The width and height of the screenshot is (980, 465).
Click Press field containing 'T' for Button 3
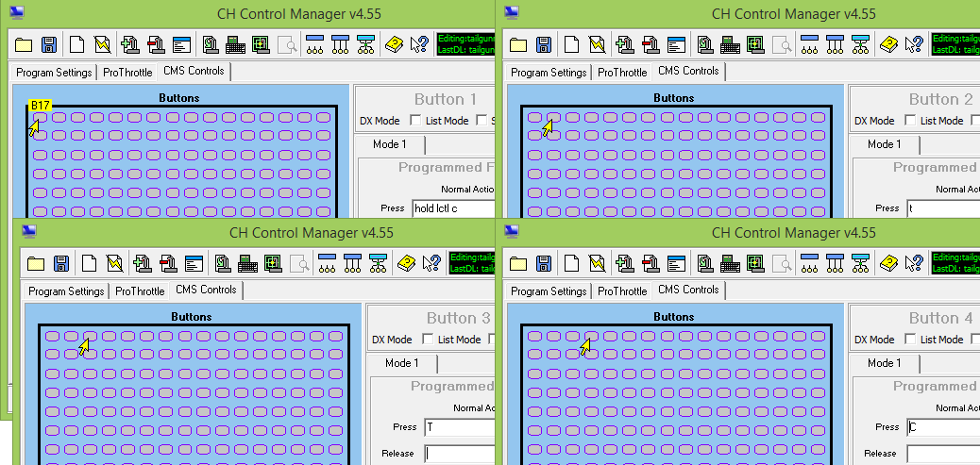point(460,427)
